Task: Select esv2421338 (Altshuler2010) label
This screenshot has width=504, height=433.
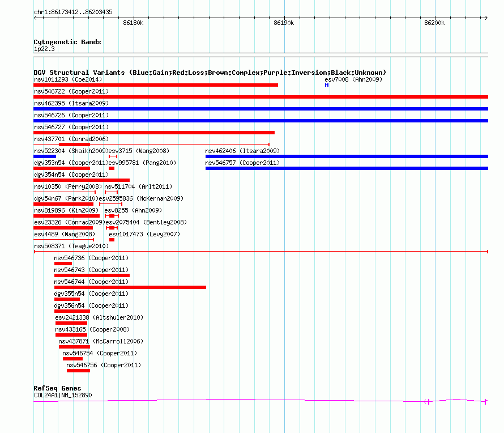Action: pos(99,317)
